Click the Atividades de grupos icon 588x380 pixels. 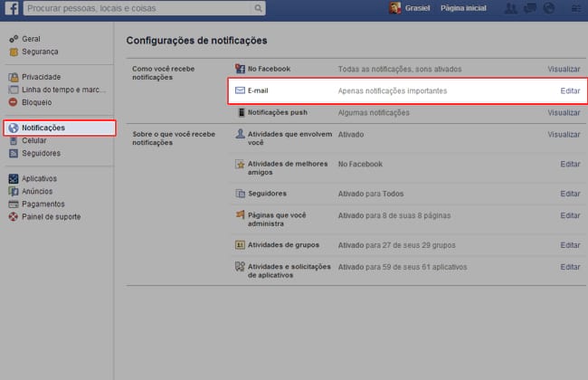tap(240, 245)
